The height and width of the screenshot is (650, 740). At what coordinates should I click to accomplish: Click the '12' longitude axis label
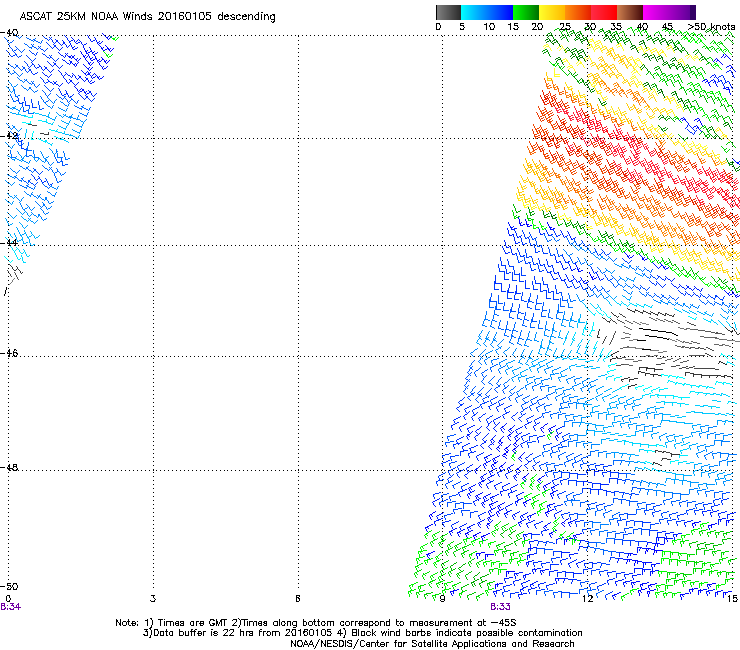[587, 599]
